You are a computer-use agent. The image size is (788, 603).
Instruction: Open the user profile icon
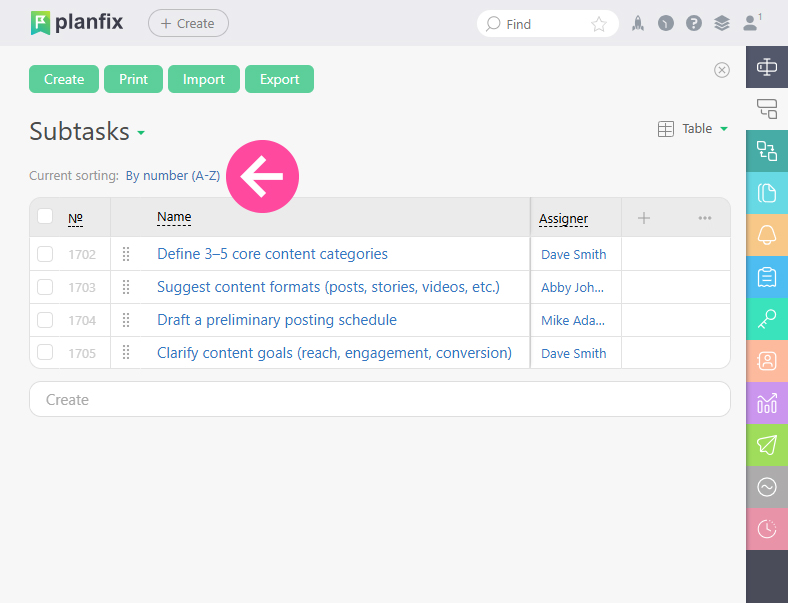(750, 23)
